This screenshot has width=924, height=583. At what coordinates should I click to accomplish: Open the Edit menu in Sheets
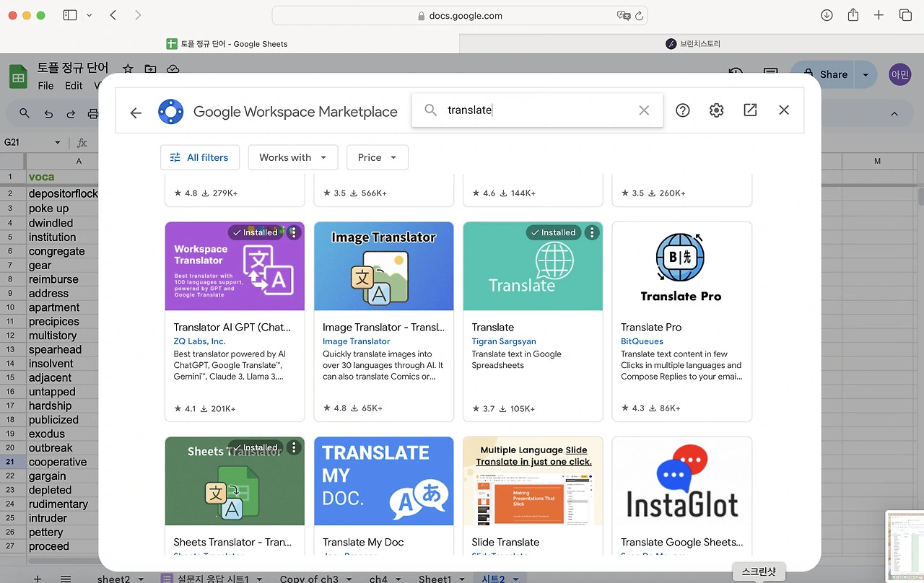coord(74,85)
